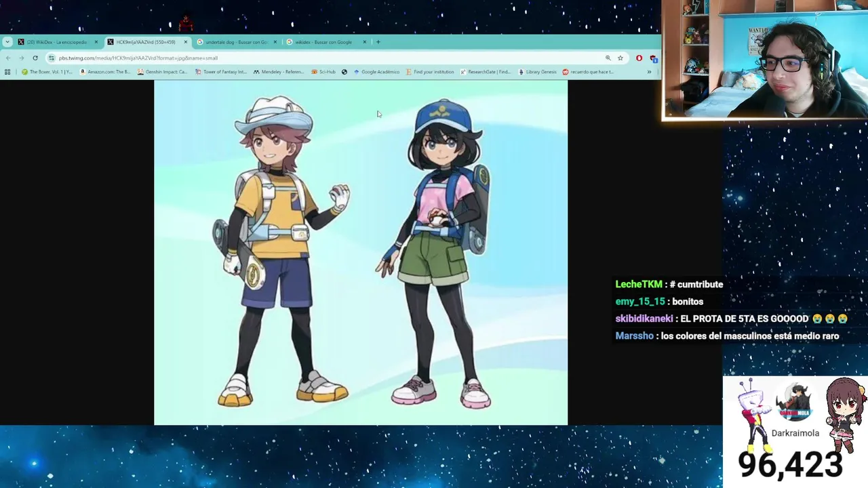This screenshot has height=488, width=868.
Task: Open the extension icon with blue badge
Action: pos(653,58)
